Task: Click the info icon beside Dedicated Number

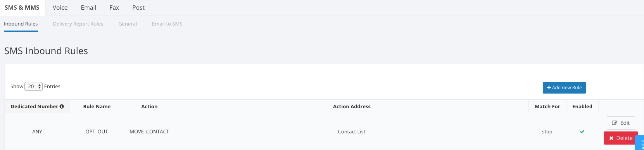Action: pyautogui.click(x=62, y=107)
